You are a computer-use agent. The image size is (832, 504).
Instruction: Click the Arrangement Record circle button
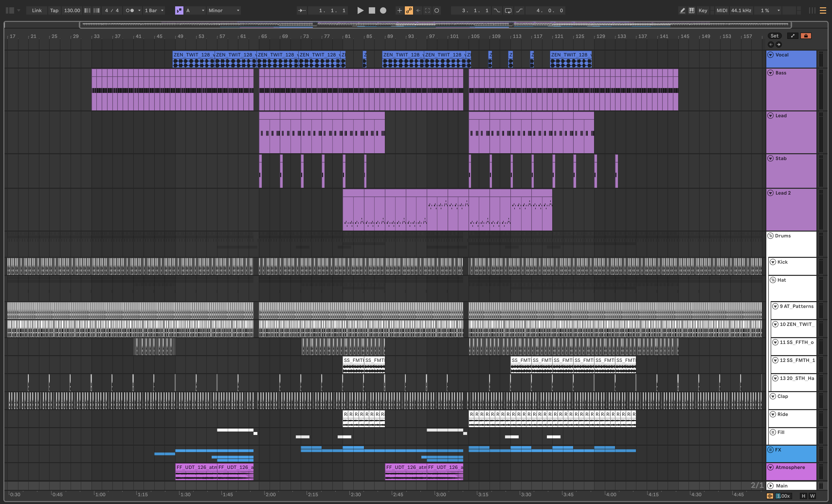click(x=383, y=10)
